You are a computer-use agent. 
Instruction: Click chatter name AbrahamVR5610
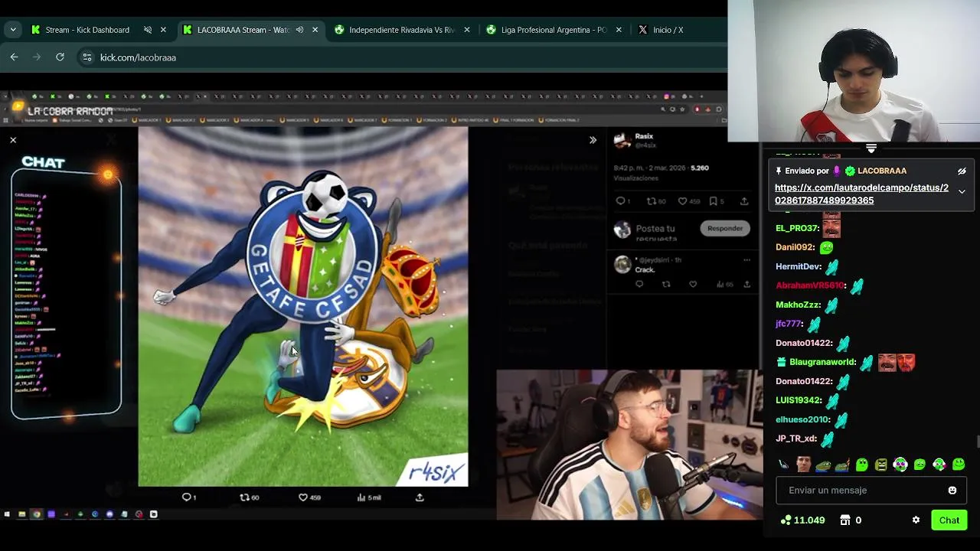pos(810,285)
